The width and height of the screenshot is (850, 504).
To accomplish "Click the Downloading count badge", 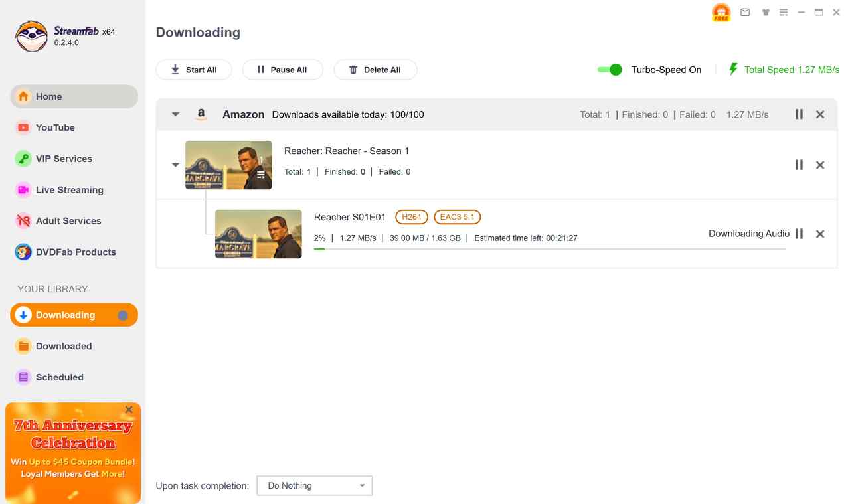I will [123, 315].
